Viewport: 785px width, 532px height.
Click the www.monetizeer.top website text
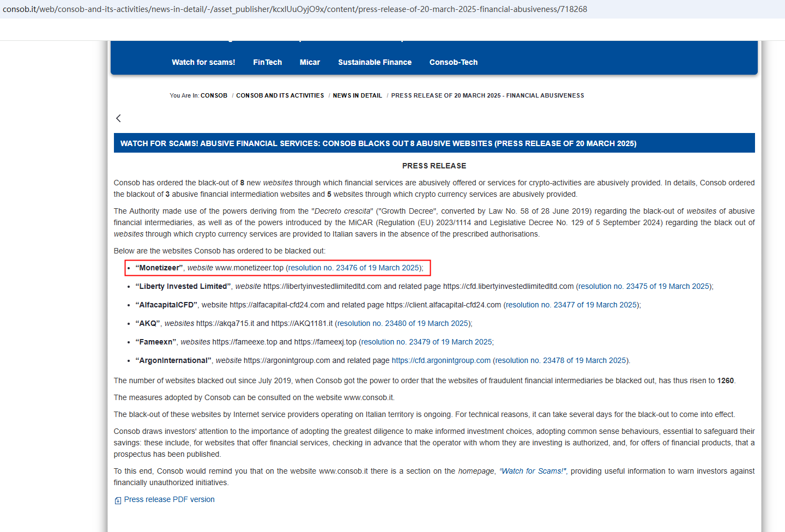250,268
